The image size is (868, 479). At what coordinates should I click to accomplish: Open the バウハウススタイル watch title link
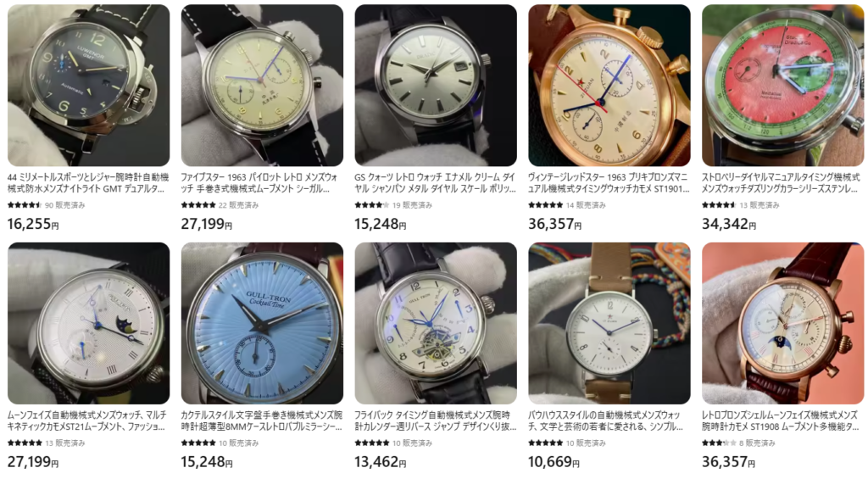607,421
